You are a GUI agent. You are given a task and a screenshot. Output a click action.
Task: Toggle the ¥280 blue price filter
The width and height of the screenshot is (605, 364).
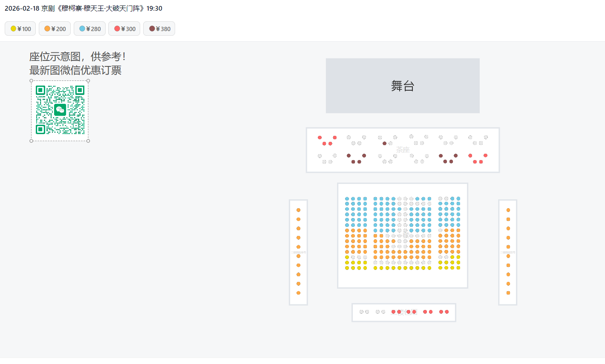[90, 29]
